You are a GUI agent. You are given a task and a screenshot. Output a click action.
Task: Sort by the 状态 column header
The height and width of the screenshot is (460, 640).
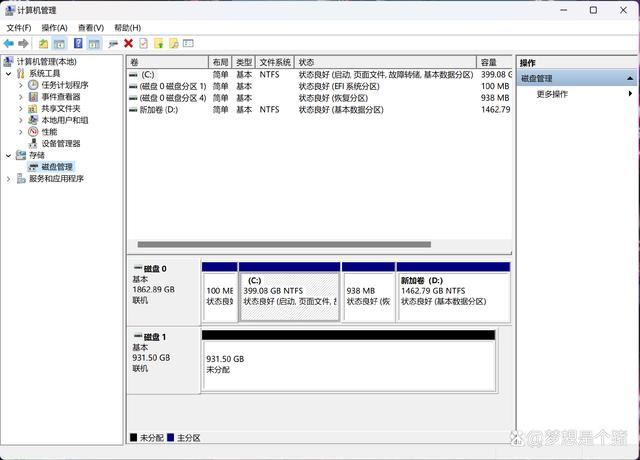385,62
